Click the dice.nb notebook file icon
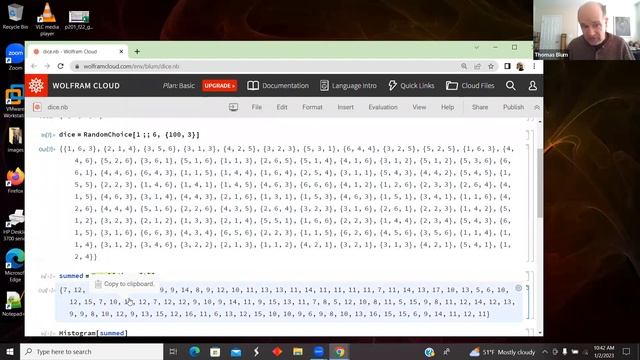This screenshot has height=360, width=640. [x=37, y=107]
